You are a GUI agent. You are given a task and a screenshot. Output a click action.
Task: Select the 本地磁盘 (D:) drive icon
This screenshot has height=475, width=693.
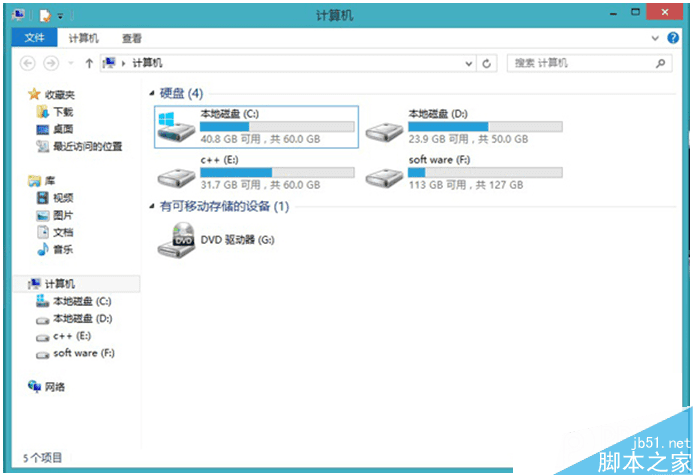point(384,131)
